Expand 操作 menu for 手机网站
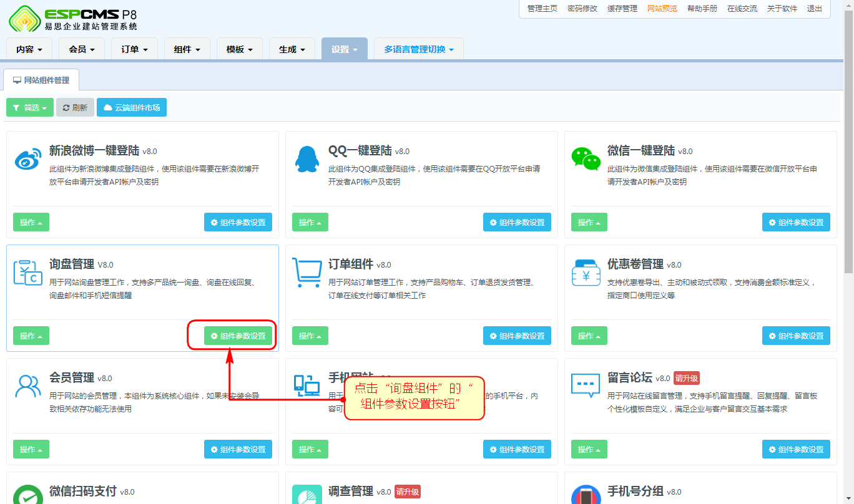The width and height of the screenshot is (854, 504). [310, 449]
